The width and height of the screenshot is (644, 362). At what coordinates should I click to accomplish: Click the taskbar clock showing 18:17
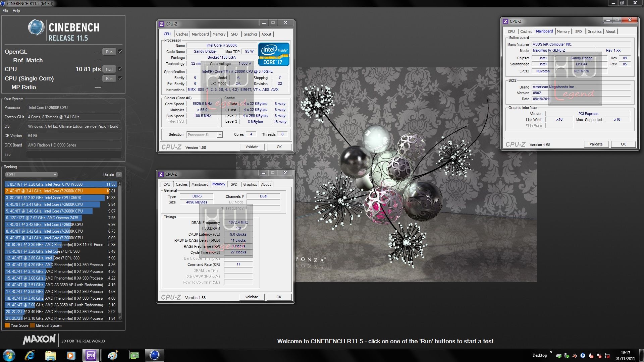625,356
